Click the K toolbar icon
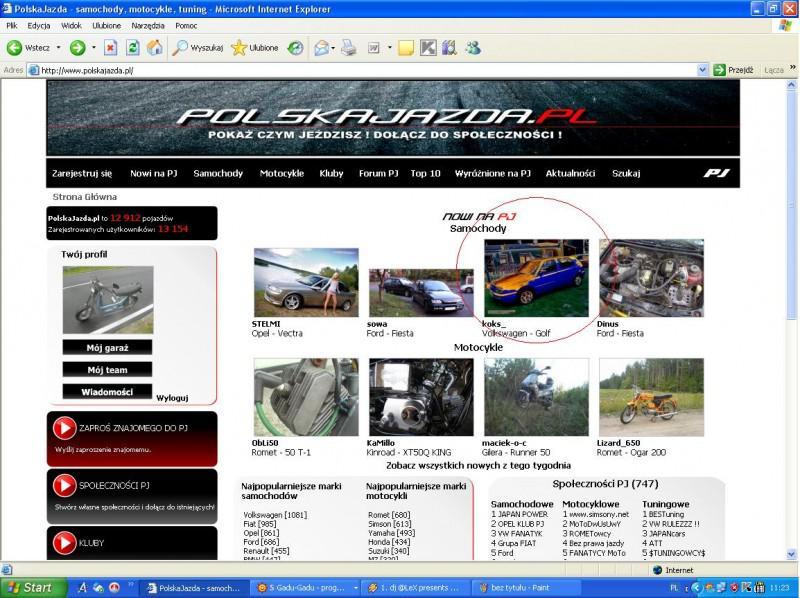The height and width of the screenshot is (598, 800). tap(428, 48)
